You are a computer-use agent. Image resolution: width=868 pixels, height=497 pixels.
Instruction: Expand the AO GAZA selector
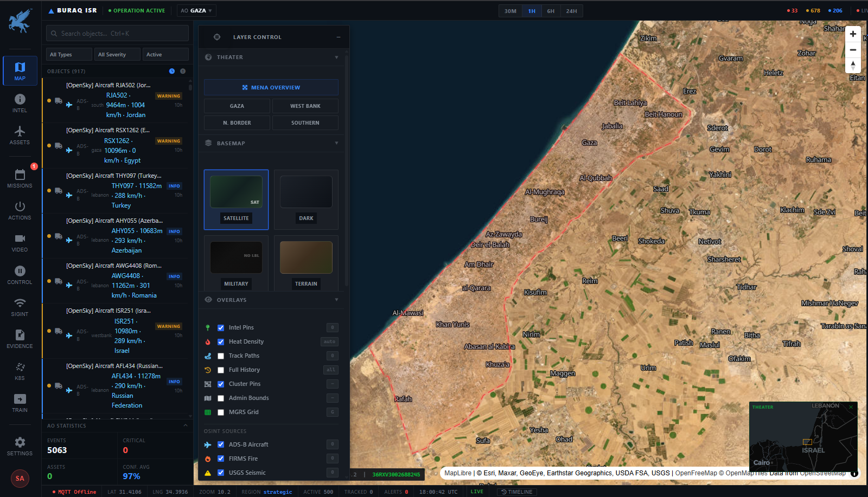pyautogui.click(x=196, y=10)
